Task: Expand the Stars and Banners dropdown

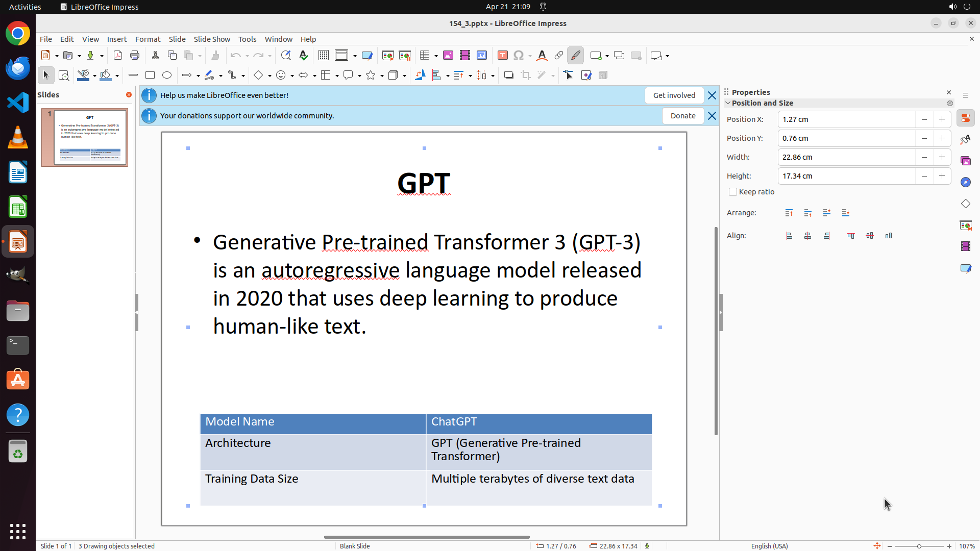Action: (x=382, y=76)
